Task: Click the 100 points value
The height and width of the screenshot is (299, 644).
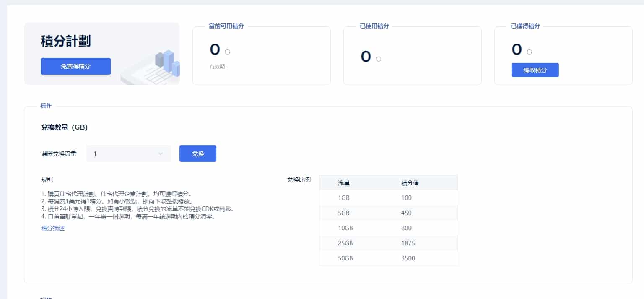Action: (406, 198)
